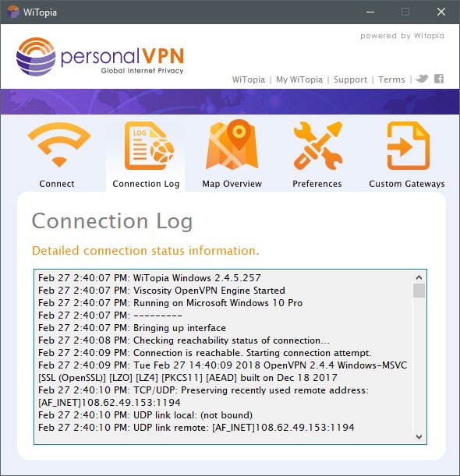Image resolution: width=460 pixels, height=476 pixels.
Task: Click the Twitter bird icon
Action: 422,79
